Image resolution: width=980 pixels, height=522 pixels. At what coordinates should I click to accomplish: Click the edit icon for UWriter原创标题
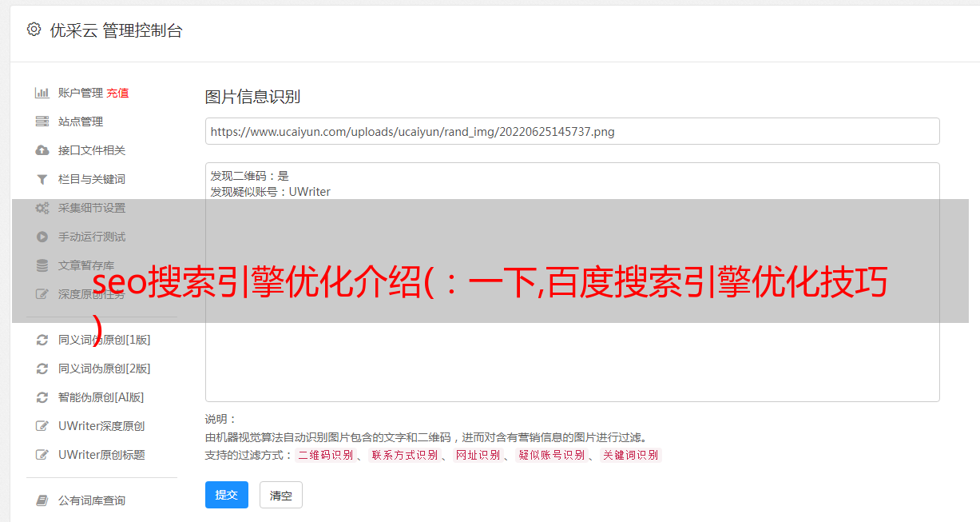pyautogui.click(x=42, y=455)
